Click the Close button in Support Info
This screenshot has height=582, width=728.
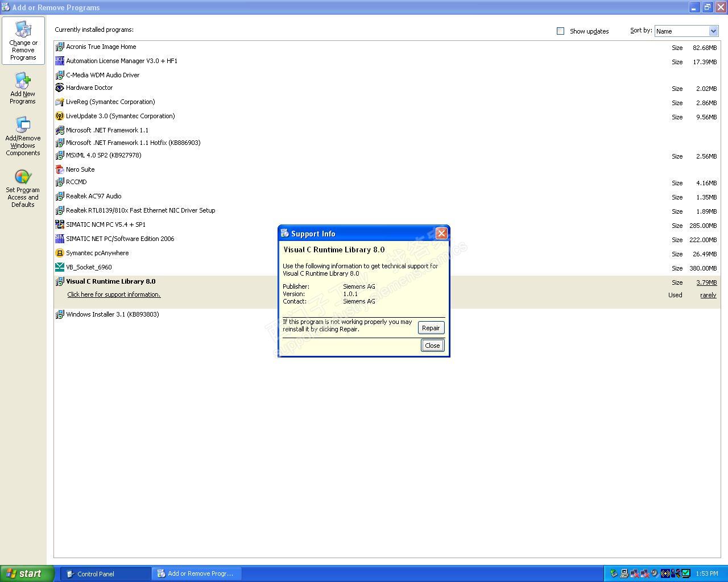(432, 346)
